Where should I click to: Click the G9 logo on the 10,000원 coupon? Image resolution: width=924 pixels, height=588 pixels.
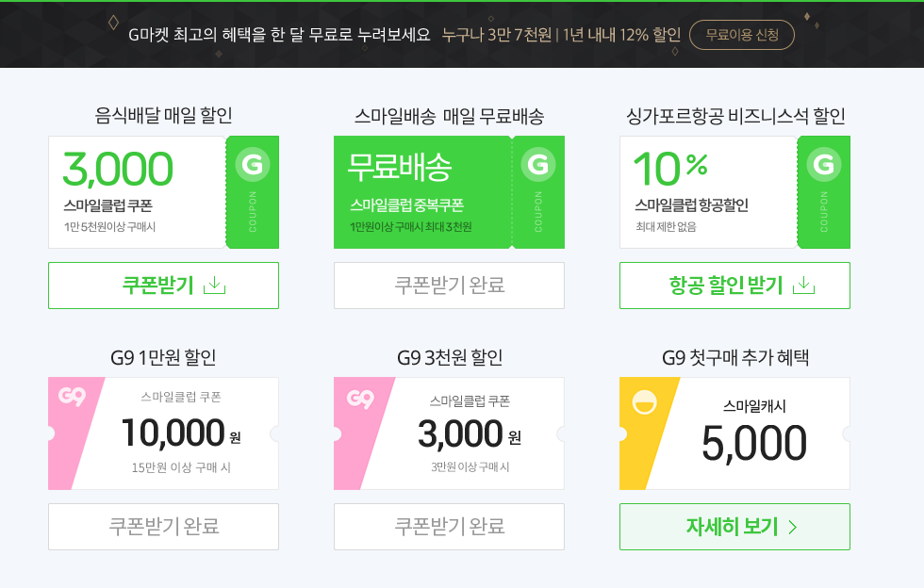pos(72,398)
